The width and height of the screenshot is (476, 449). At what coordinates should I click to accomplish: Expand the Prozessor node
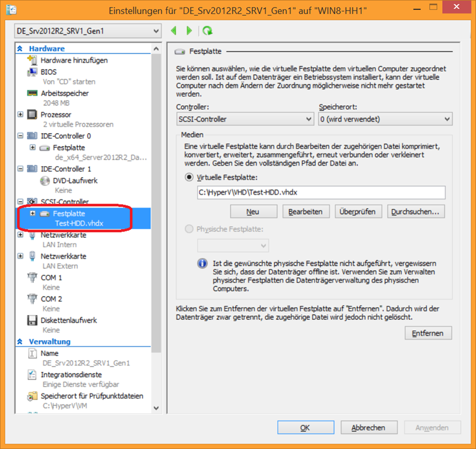pos(20,115)
